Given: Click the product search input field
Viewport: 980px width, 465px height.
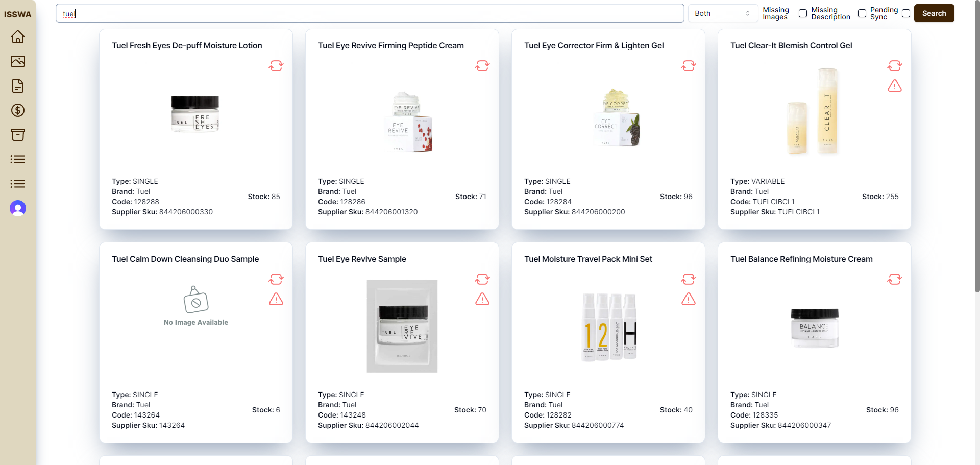Looking at the screenshot, I should coord(370,13).
